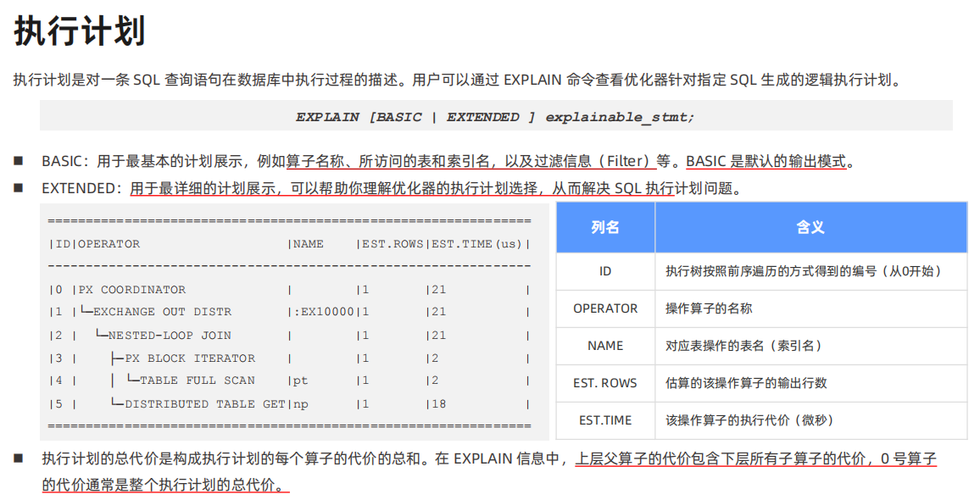Click the square bullet before 执行计划的总代价
This screenshot has height=500, width=980.
click(x=19, y=459)
